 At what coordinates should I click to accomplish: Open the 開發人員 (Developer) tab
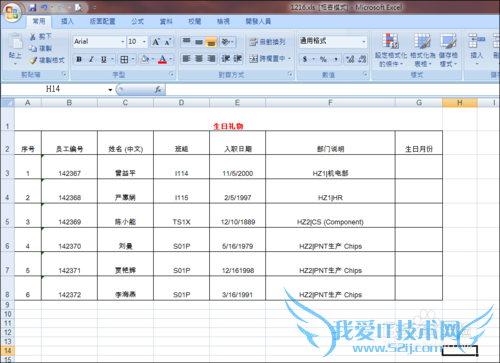pyautogui.click(x=258, y=21)
